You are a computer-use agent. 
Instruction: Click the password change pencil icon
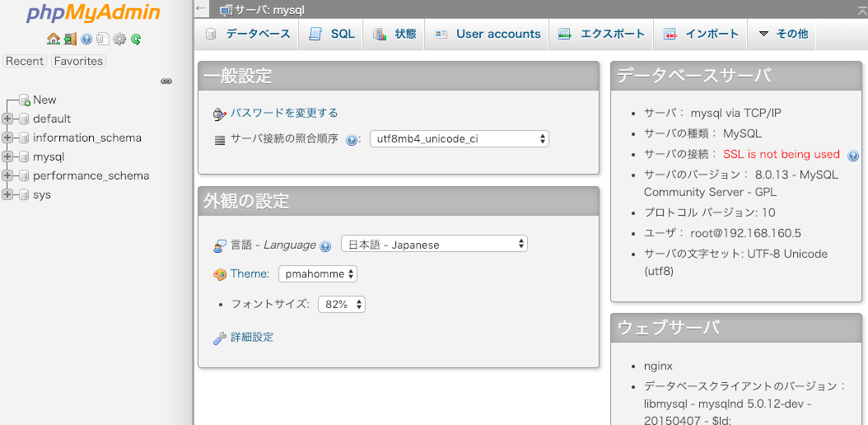coord(220,114)
